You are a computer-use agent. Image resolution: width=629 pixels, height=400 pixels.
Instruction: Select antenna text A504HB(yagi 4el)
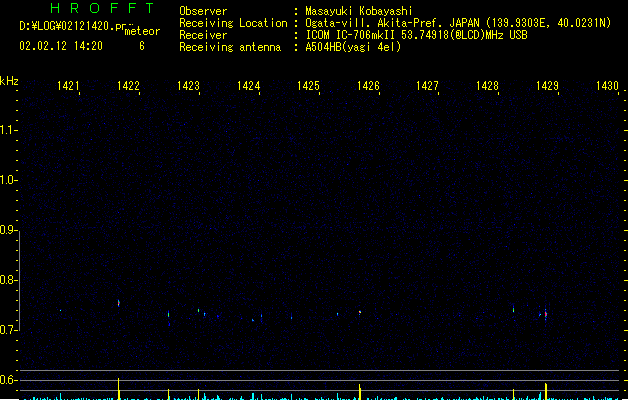click(x=353, y=47)
